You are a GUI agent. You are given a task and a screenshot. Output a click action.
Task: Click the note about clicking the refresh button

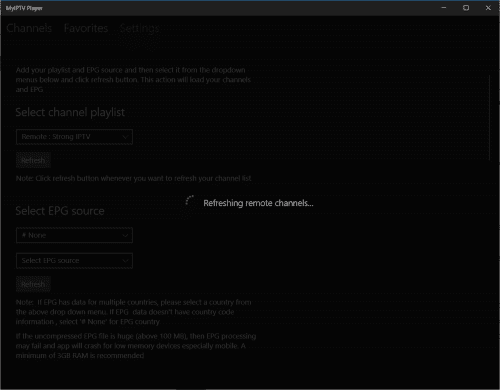pos(134,178)
